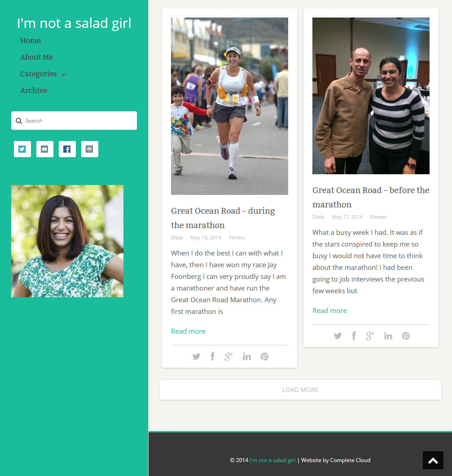This screenshot has width=452, height=476.
Task: Focus the Search input field
Action: (x=74, y=120)
